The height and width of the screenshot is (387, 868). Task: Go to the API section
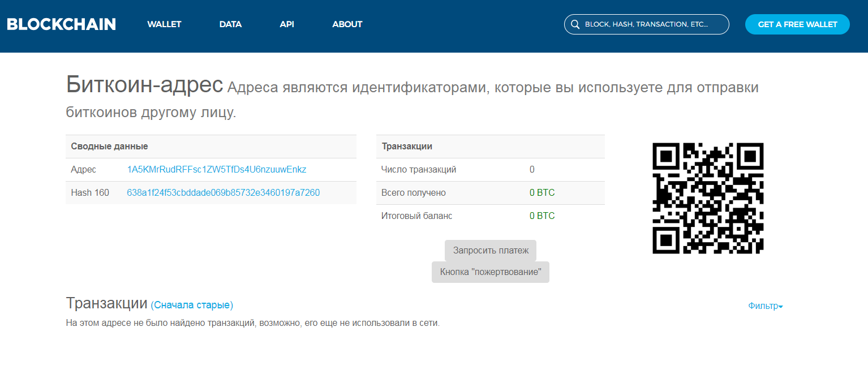click(x=287, y=24)
